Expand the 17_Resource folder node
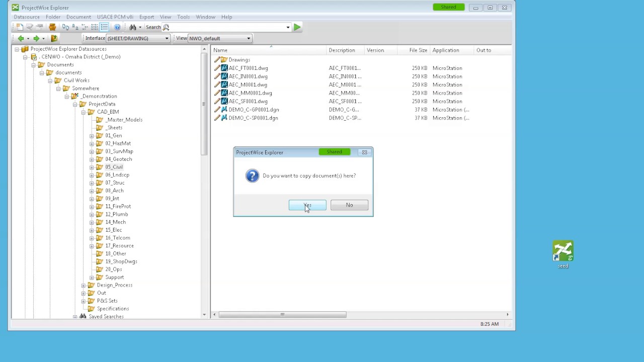 tap(92, 246)
